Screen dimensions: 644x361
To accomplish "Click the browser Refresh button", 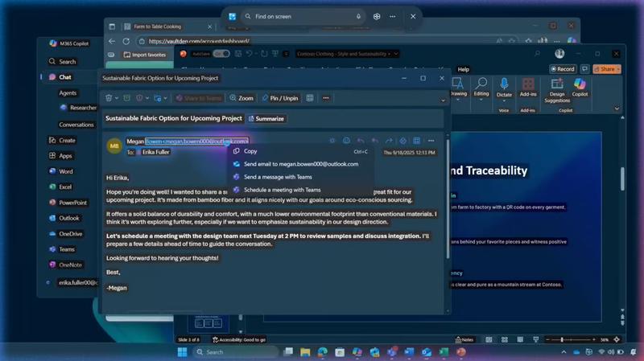I will [126, 42].
